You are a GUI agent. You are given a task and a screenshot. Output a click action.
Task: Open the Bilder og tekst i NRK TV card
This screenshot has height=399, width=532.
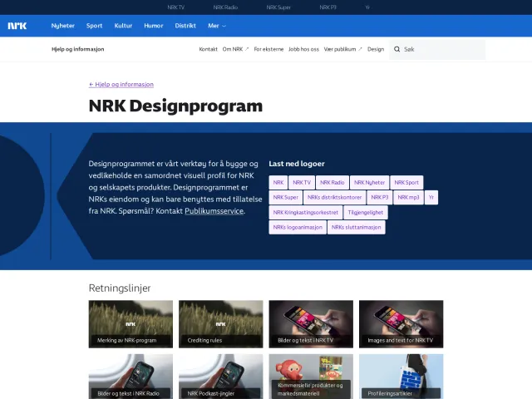311,324
